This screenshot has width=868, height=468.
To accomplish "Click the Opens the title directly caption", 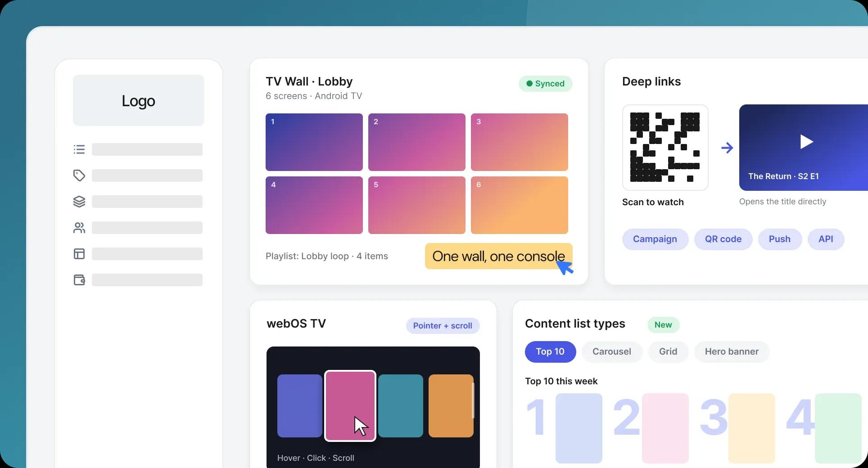I will tap(782, 202).
